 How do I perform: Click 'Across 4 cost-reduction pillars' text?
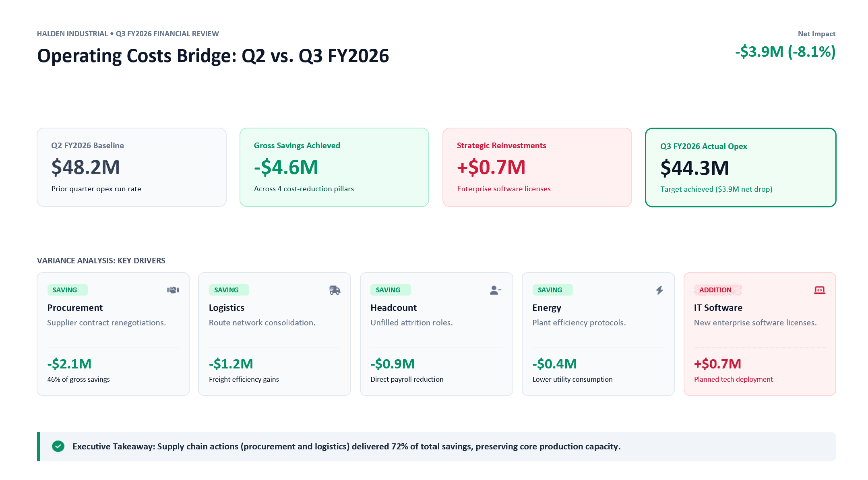(x=304, y=189)
